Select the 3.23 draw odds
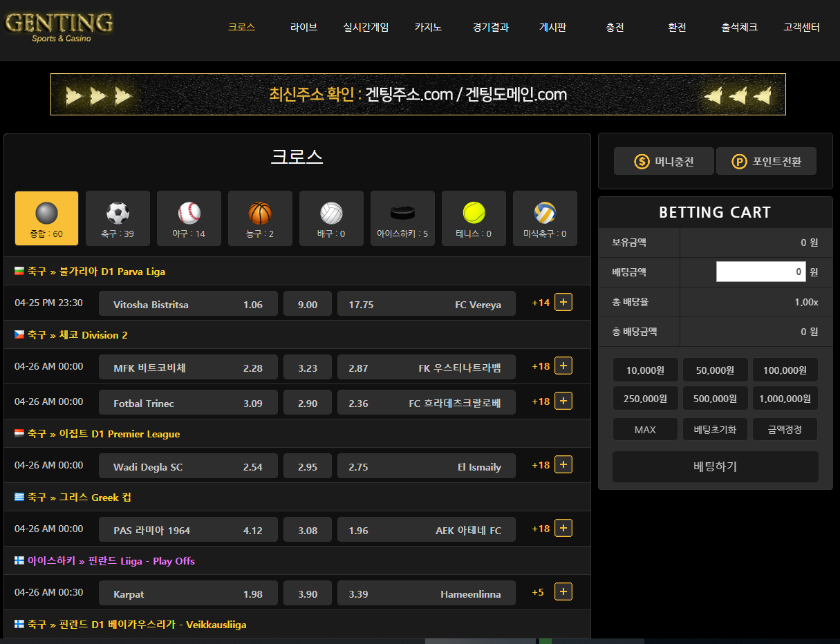 coord(308,368)
